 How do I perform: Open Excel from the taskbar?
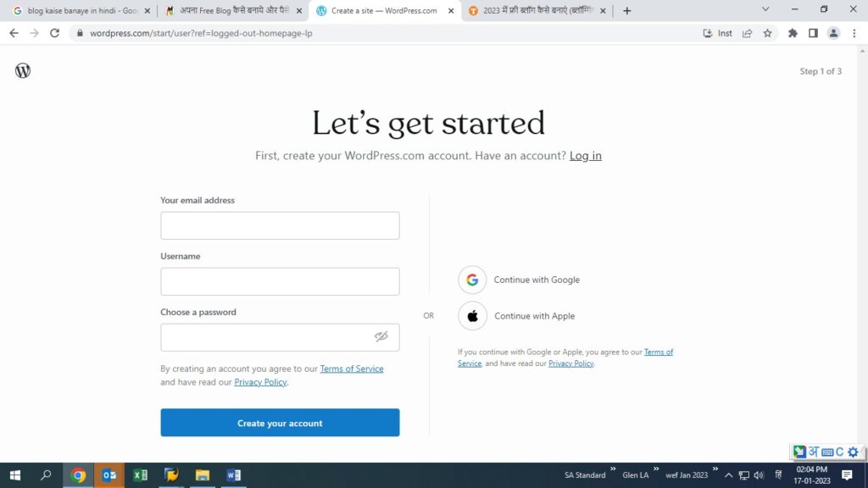coord(141,475)
